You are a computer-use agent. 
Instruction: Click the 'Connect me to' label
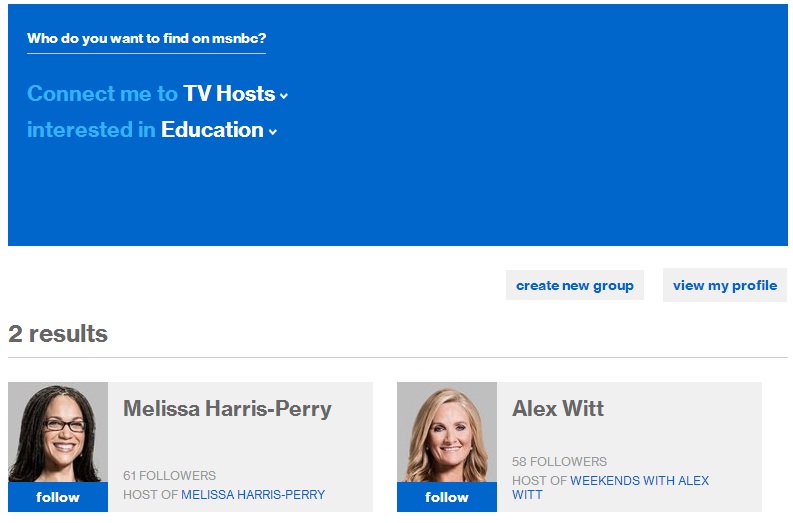coord(102,94)
